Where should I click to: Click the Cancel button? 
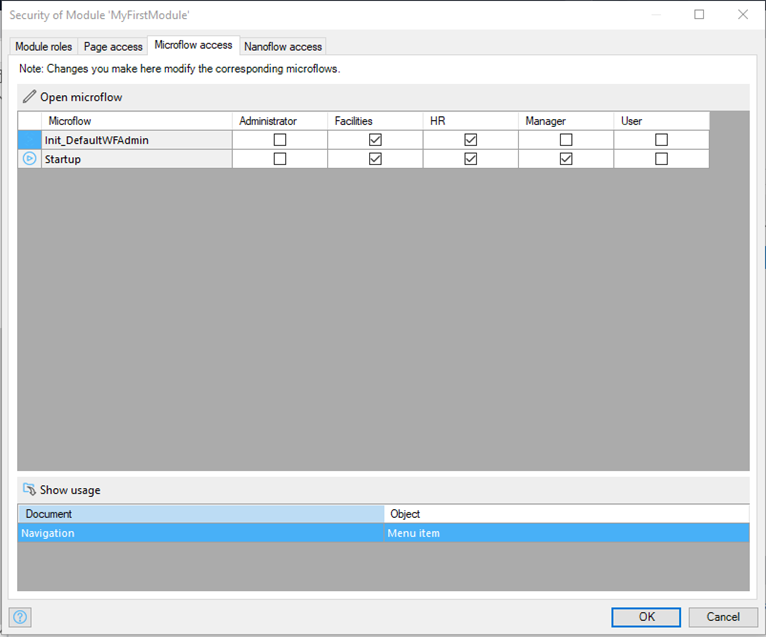723,617
